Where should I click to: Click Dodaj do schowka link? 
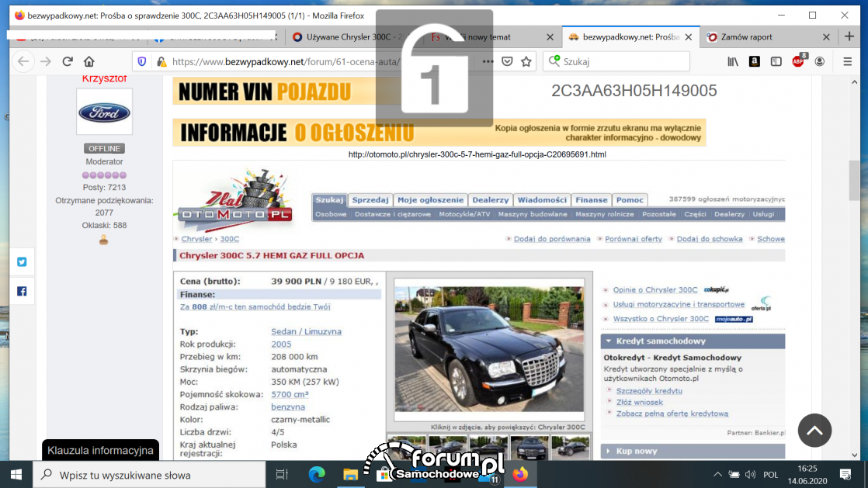point(709,239)
